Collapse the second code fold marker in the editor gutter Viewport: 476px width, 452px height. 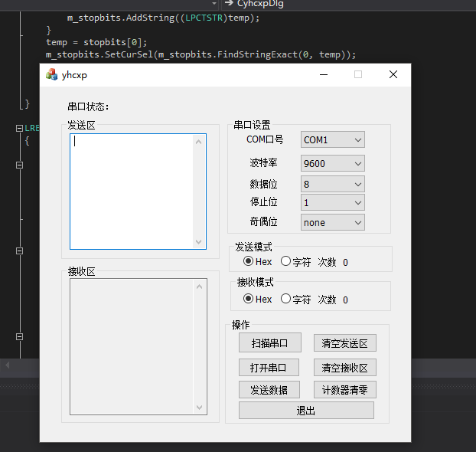pyautogui.click(x=19, y=165)
